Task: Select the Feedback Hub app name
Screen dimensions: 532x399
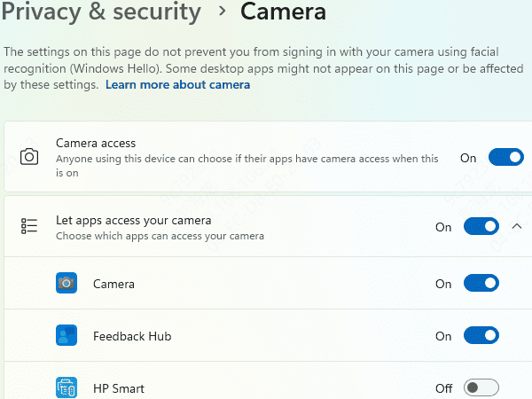Action: [x=132, y=336]
